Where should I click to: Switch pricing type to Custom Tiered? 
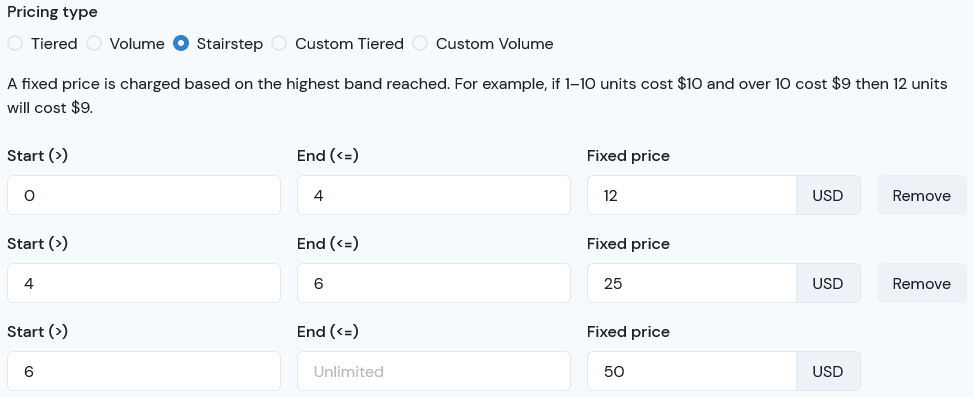[279, 43]
